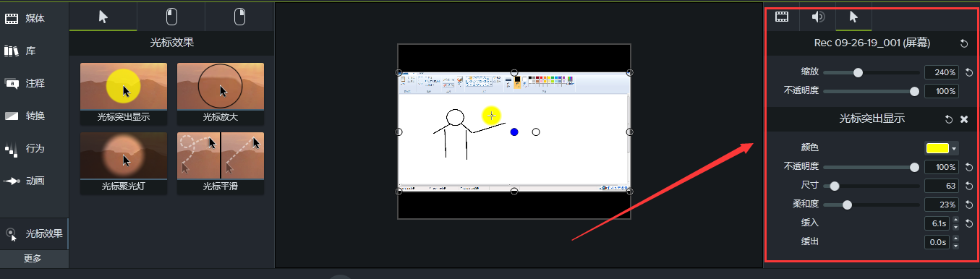Open the visual properties film tab

[782, 17]
